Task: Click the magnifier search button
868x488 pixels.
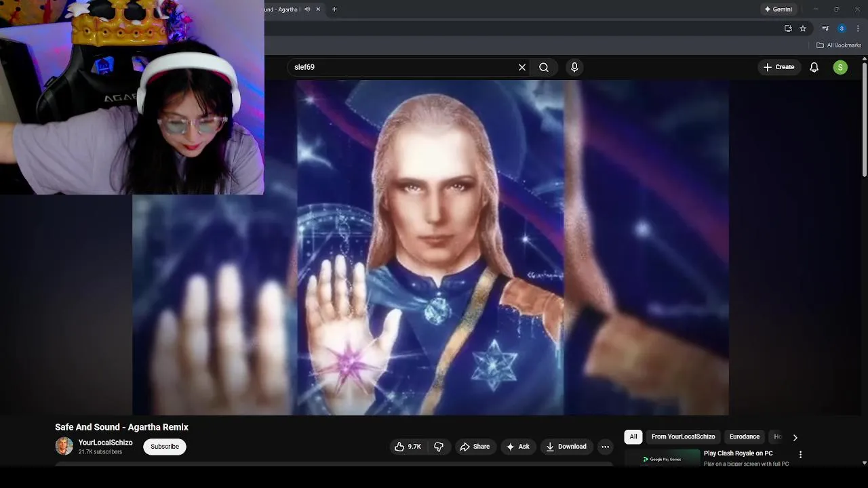Action: 544,67
